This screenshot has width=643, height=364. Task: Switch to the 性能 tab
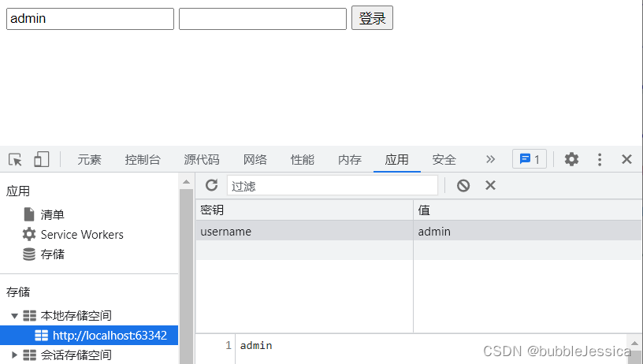coord(303,159)
